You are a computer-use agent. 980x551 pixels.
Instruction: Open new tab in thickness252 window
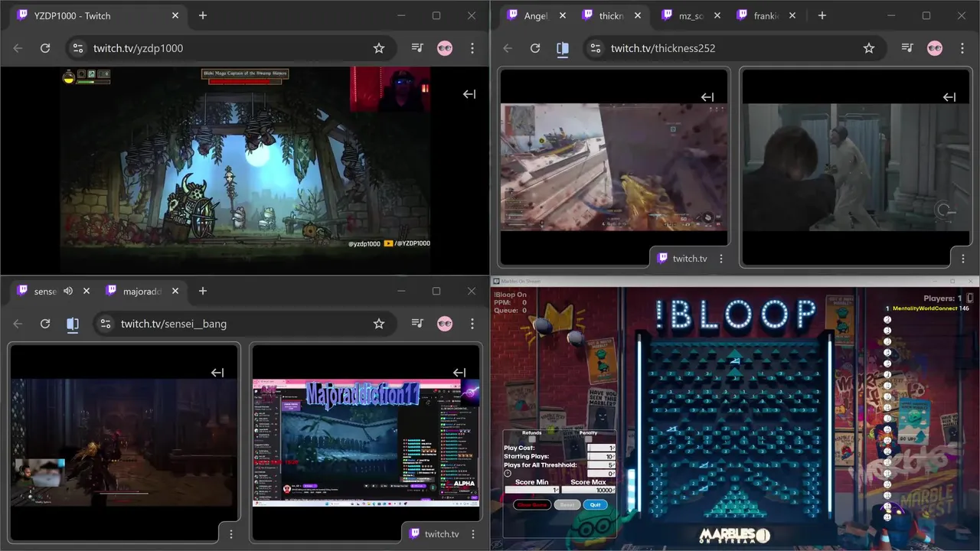(x=822, y=15)
